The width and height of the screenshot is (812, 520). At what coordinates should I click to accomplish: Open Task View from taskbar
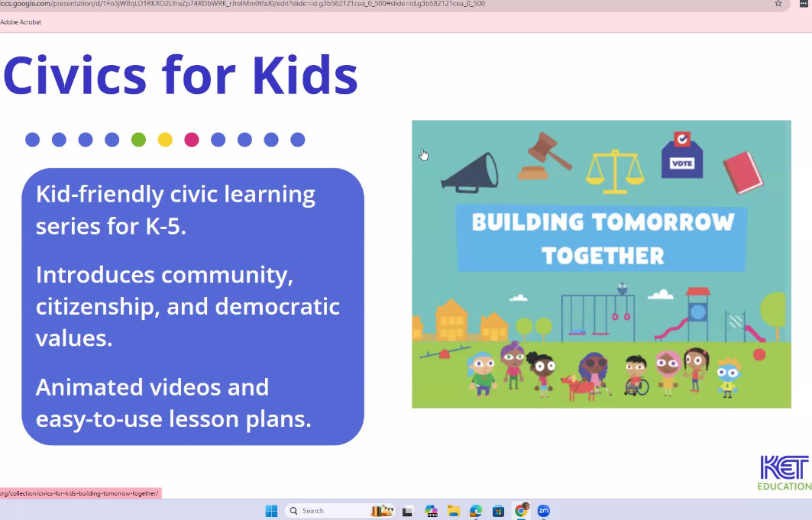[408, 511]
